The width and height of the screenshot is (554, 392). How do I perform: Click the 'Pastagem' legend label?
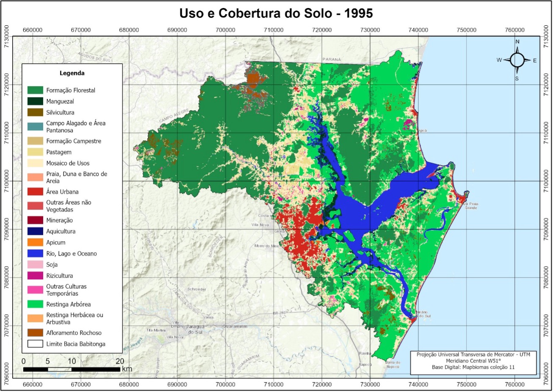pyautogui.click(x=59, y=152)
